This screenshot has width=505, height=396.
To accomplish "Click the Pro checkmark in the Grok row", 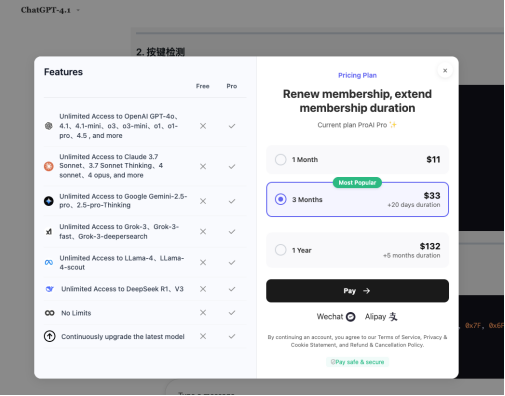I will pyautogui.click(x=232, y=231).
